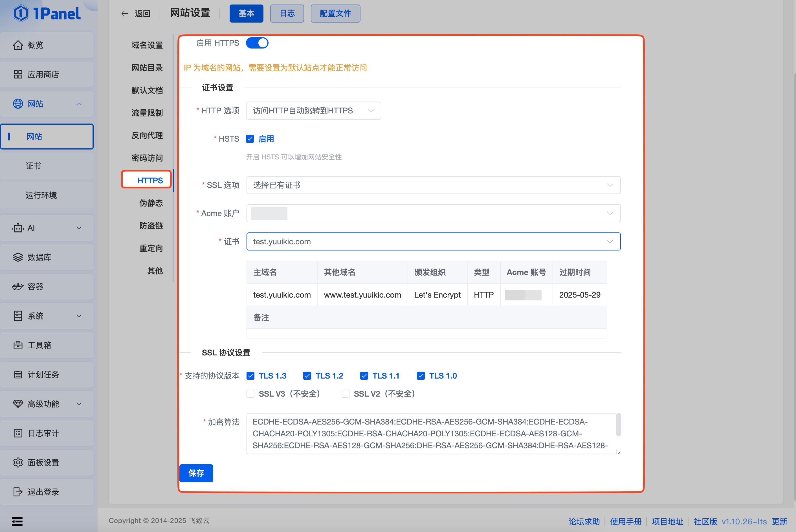Screen dimensions: 796x532
Task: Click the database stack icon
Action: click(18, 257)
